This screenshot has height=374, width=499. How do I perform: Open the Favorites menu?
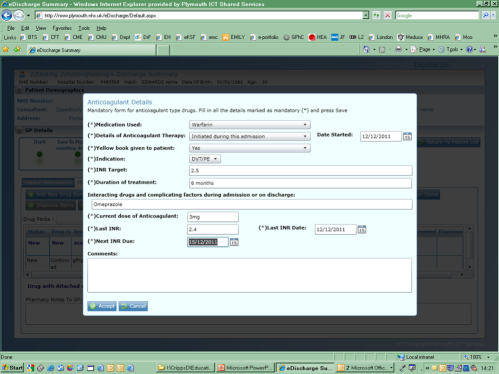62,28
